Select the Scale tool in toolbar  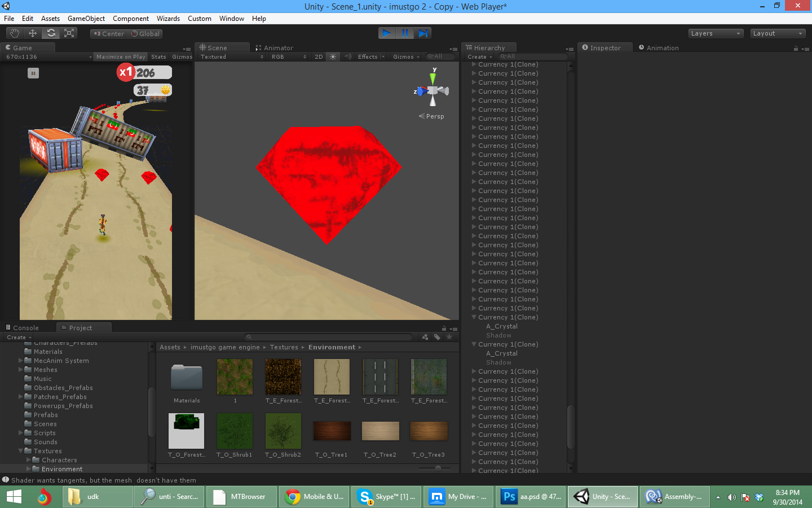(69, 33)
